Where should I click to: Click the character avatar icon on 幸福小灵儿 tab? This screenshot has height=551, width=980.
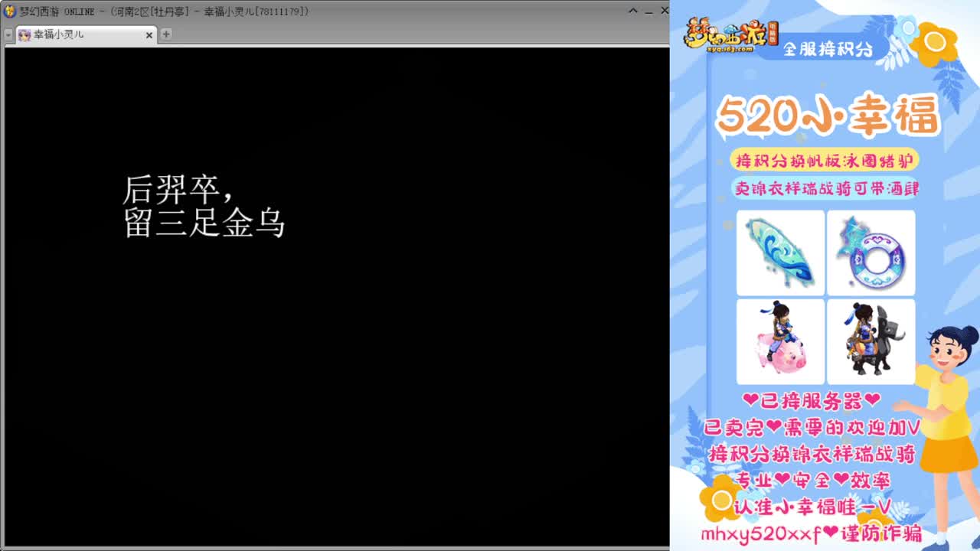coord(24,34)
